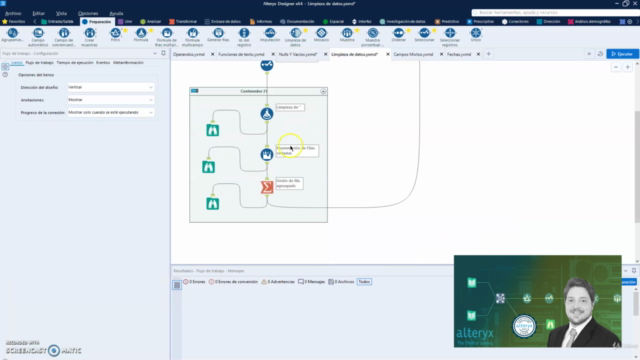
Task: Select the Ordenar tool
Action: 398,35
